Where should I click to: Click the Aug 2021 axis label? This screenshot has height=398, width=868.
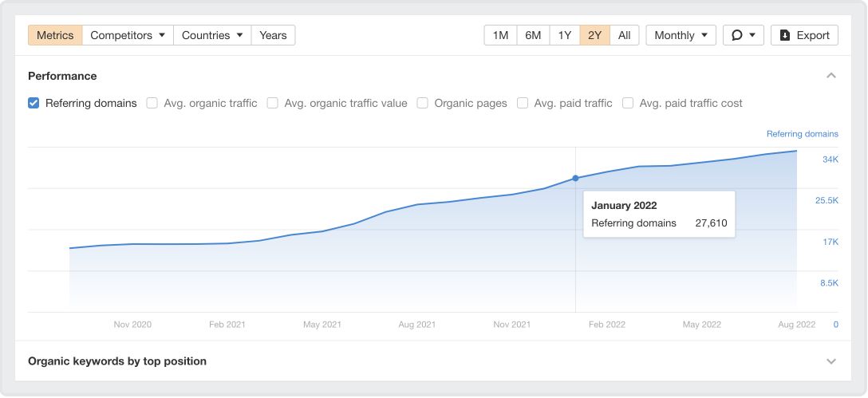click(x=416, y=325)
